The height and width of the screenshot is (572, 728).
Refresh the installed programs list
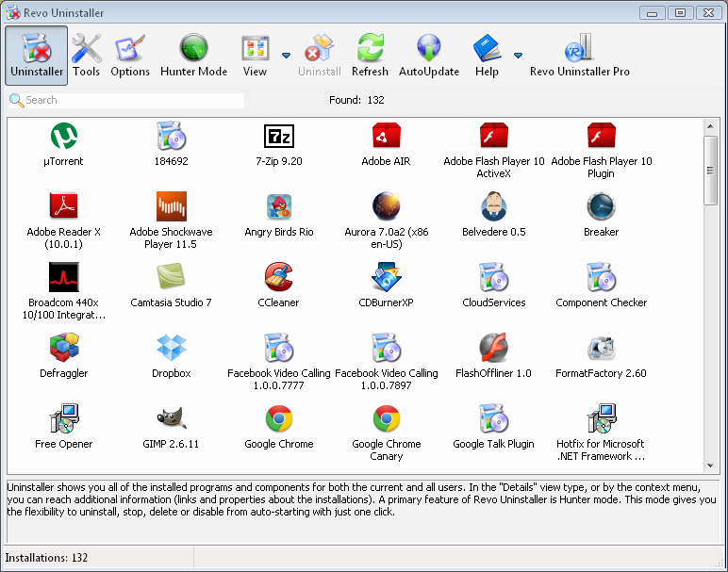pos(370,56)
